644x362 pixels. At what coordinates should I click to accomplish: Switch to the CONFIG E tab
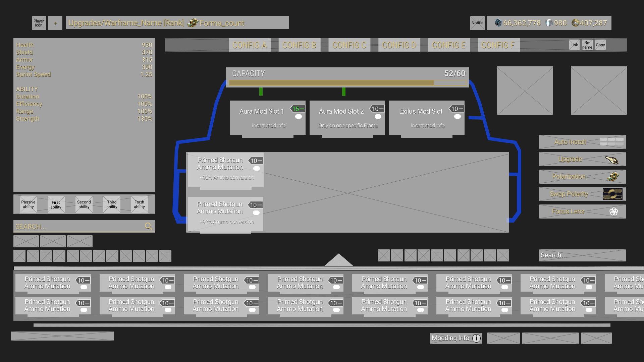pos(449,45)
